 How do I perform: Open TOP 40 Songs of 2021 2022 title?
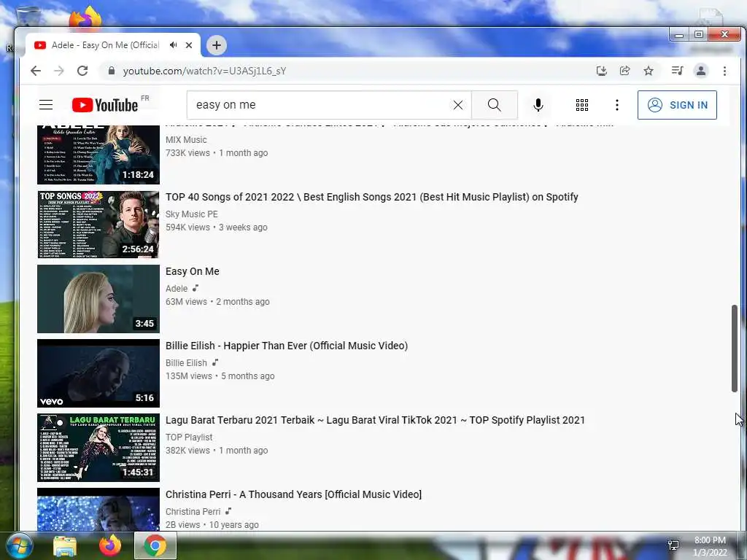point(371,197)
